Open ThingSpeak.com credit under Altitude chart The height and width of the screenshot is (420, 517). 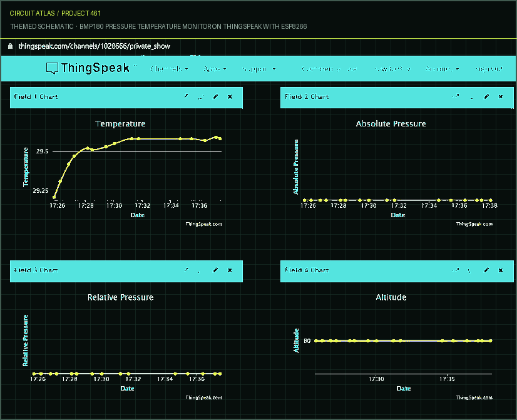(x=474, y=397)
